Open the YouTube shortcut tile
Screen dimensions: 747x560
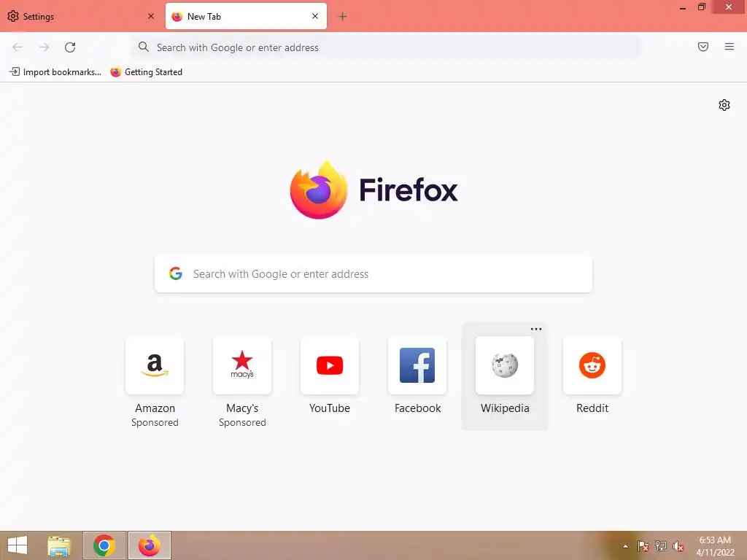pos(330,366)
